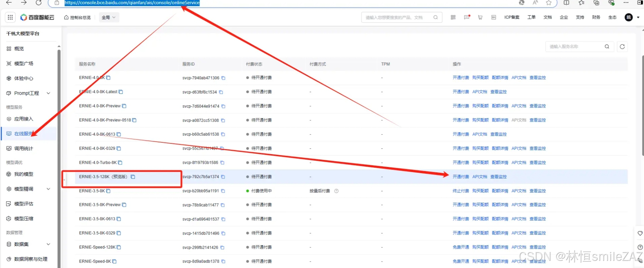Click the floating question mark help icon
Image resolution: width=644 pixels, height=268 pixels.
(640, 247)
